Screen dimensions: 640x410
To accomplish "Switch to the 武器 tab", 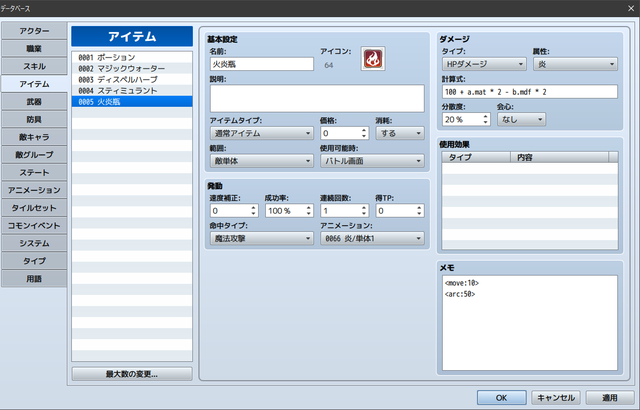I will coord(34,102).
